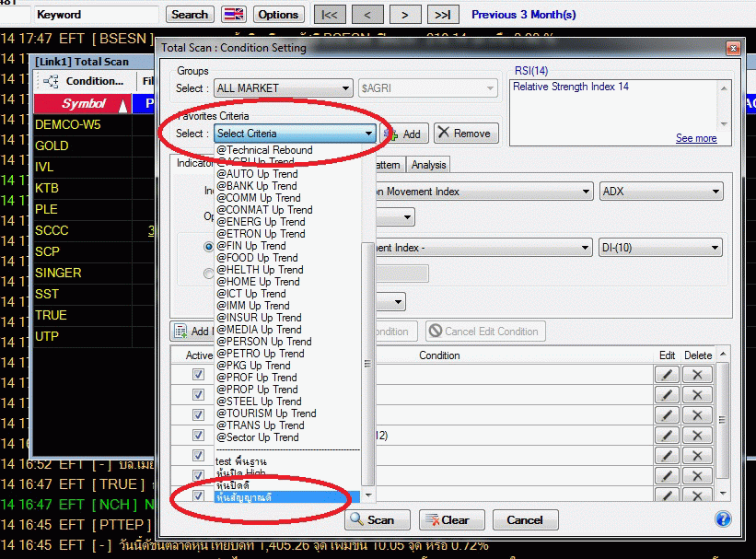Click the Scan button
The height and width of the screenshot is (559, 756).
pos(378,520)
